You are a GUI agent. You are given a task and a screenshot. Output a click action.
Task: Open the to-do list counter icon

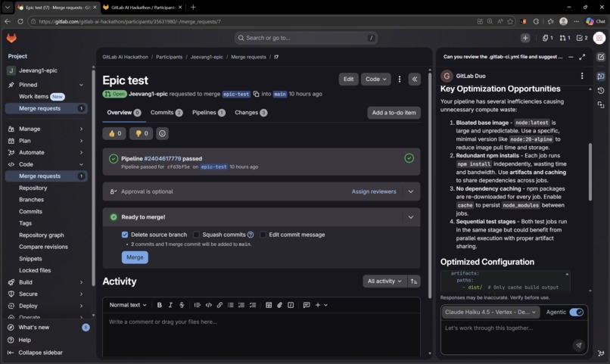pyautogui.click(x=582, y=38)
